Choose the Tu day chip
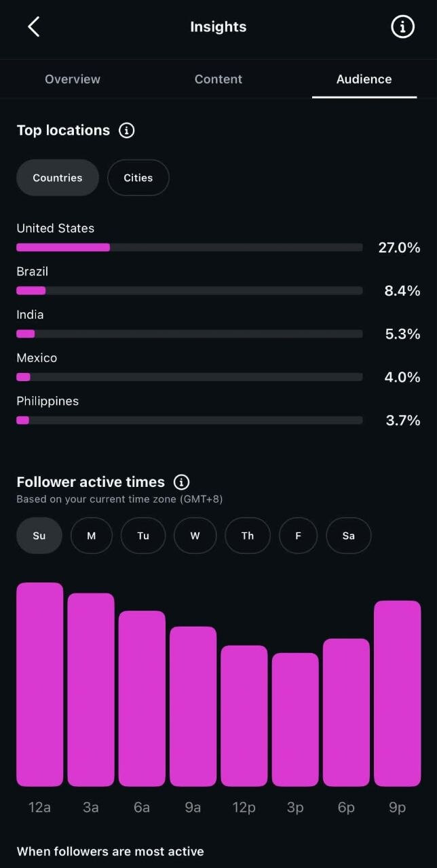Viewport: 437px width, 868px height. click(143, 536)
